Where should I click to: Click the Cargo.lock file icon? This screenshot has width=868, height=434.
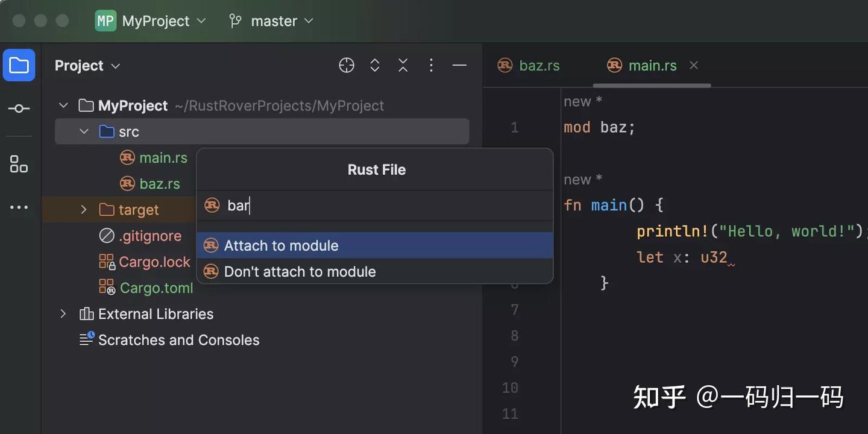pyautogui.click(x=107, y=262)
